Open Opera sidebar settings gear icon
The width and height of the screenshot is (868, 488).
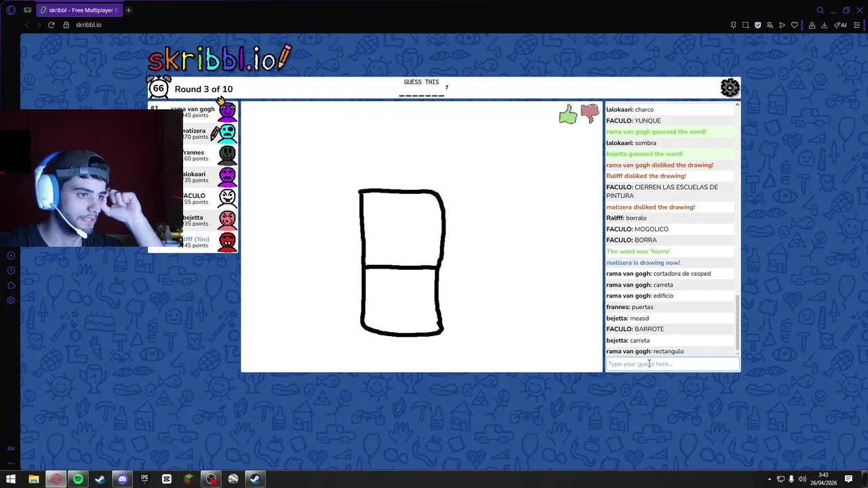tap(11, 300)
